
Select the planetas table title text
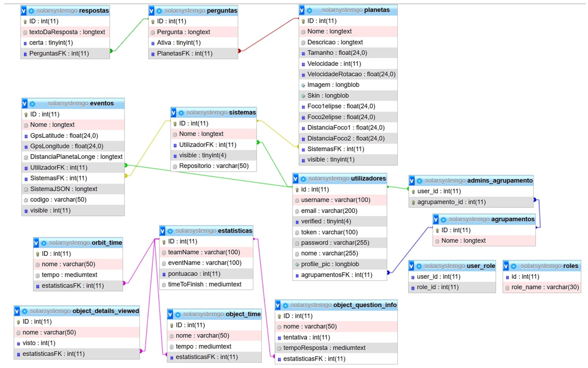tap(377, 10)
